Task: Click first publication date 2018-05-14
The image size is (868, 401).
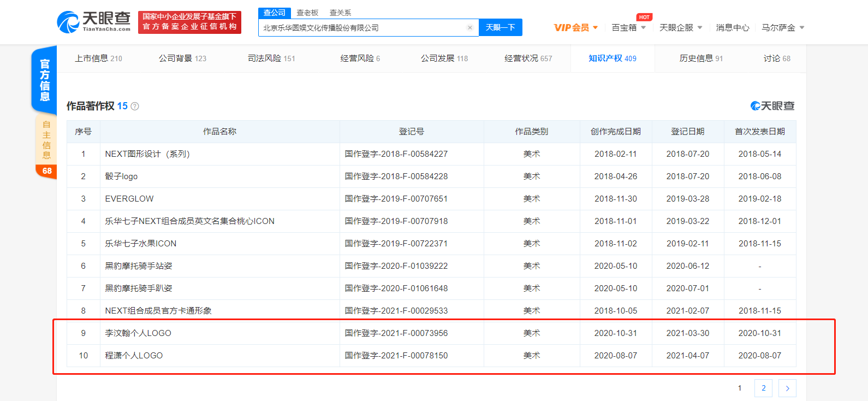Action: (x=760, y=154)
